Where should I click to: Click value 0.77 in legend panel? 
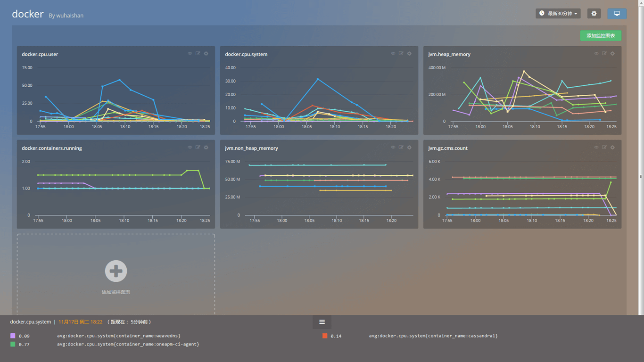[24, 345]
